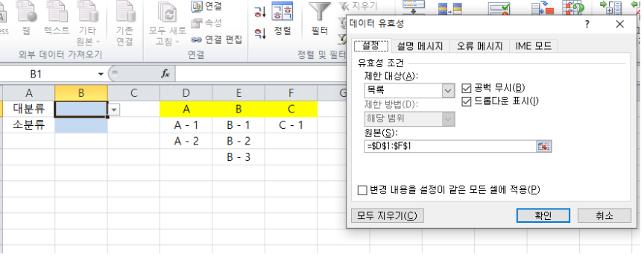Switch to the 오류 메시지 tab
Viewport: 644px width, 269px height.
click(x=479, y=46)
